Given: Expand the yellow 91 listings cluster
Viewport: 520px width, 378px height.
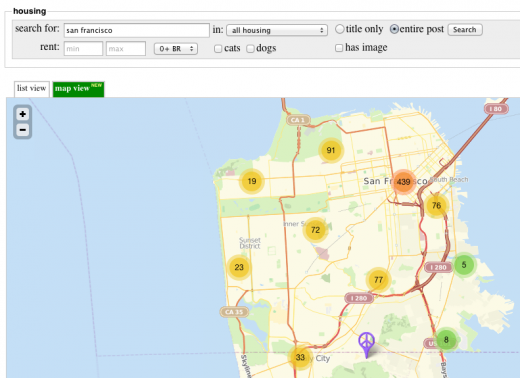Looking at the screenshot, I should (x=331, y=150).
